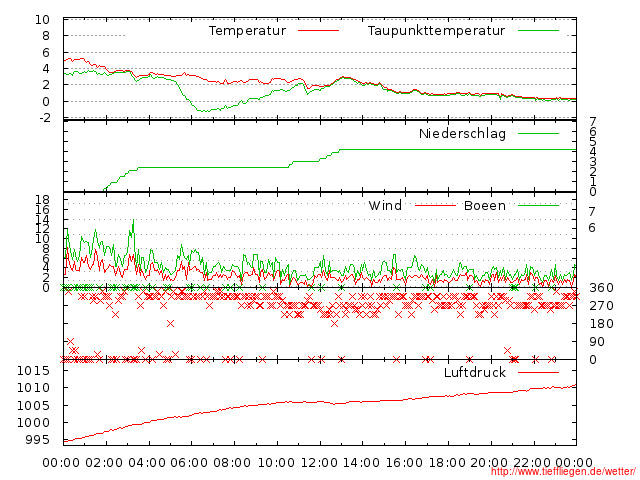This screenshot has height=480, width=640.
Task: Click the Wind legend label
Action: pyautogui.click(x=385, y=205)
